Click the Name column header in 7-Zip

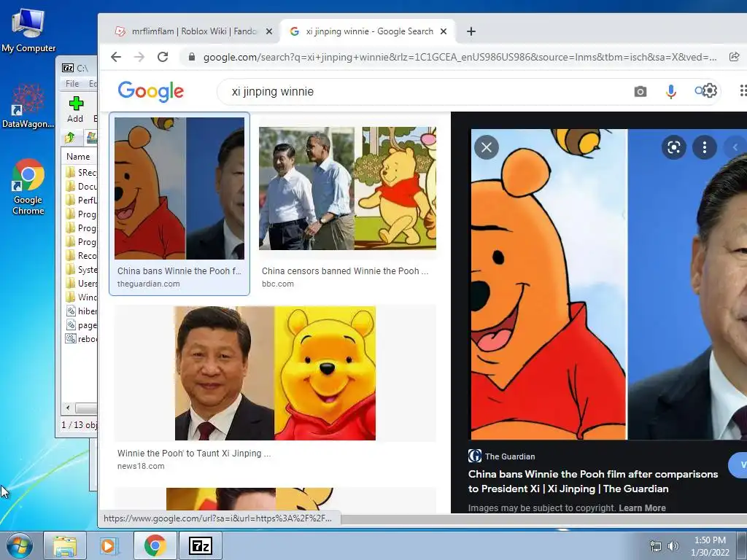coord(79,156)
